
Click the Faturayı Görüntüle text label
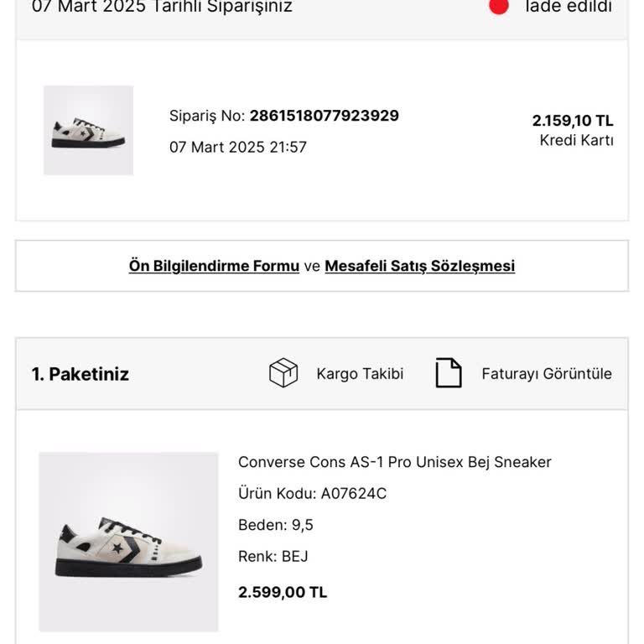pos(547,374)
